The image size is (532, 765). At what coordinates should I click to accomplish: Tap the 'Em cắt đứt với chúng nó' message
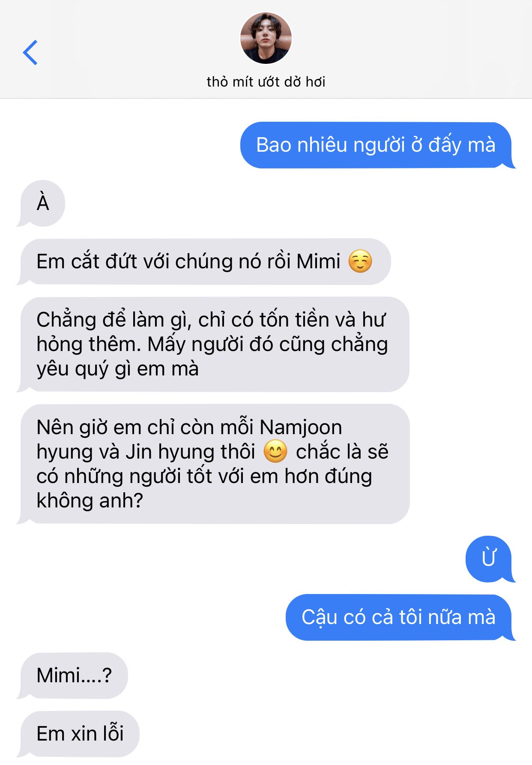click(x=204, y=261)
